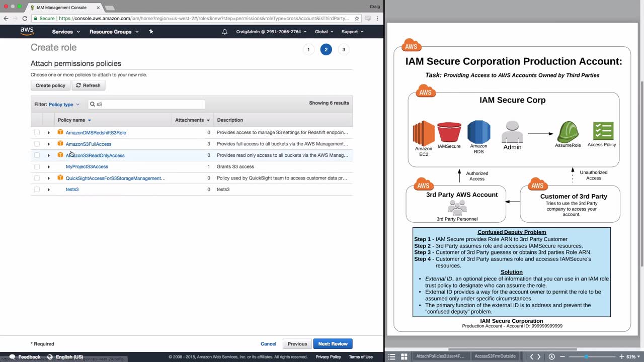644x362 pixels.
Task: Check the AmazonS3FullAccess policy checkbox
Action: (x=37, y=144)
